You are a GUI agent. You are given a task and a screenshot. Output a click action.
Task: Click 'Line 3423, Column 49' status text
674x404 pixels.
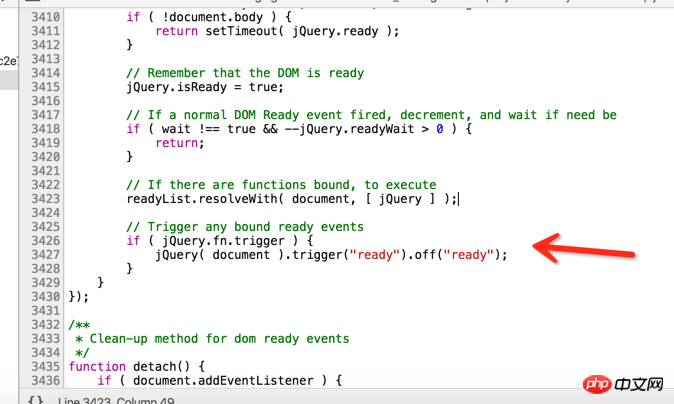pos(116,400)
